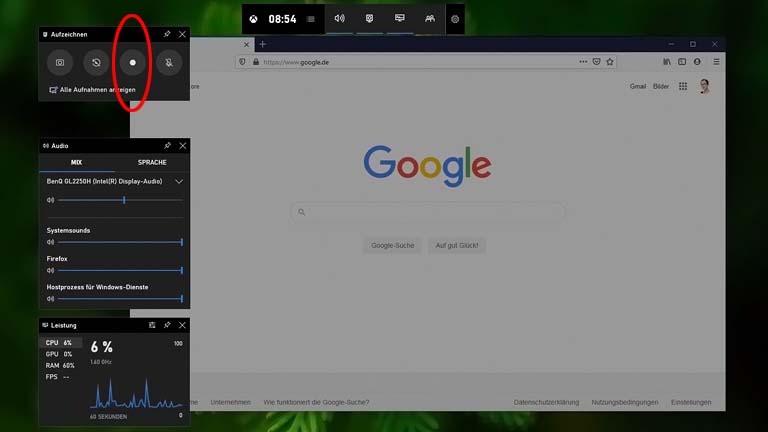Screen dimensions: 768x432
Task: Expand the BenQ audio output device dropdown
Action: coord(179,182)
